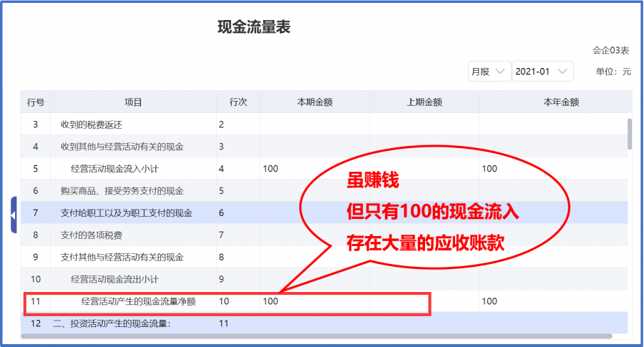
Task: Select the 经营活动现金流出小计 row
Action: 116,280
